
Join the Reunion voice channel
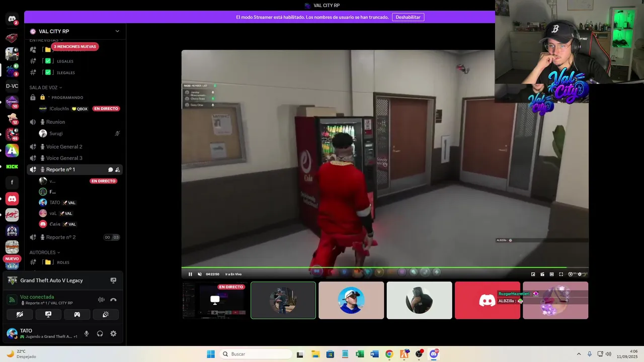(x=74, y=122)
